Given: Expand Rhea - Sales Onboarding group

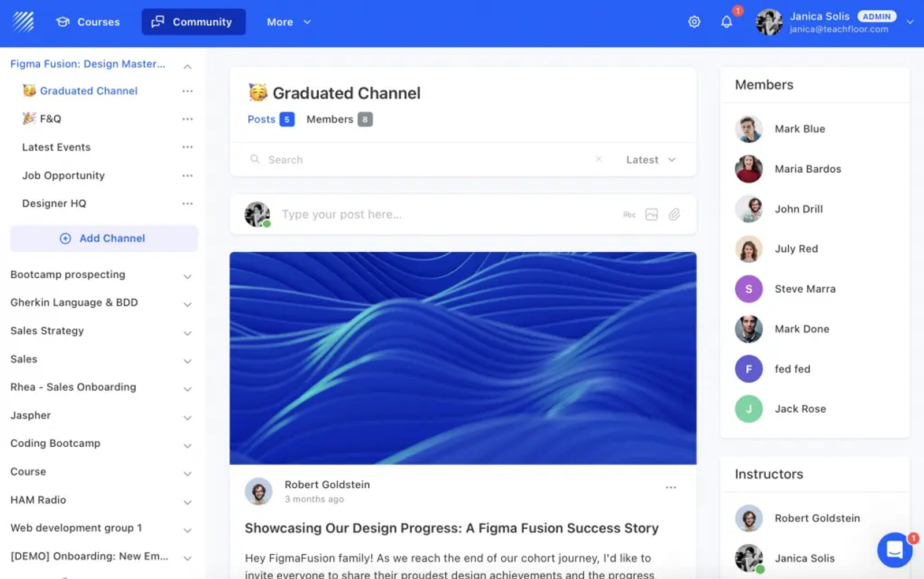Looking at the screenshot, I should click(x=187, y=389).
